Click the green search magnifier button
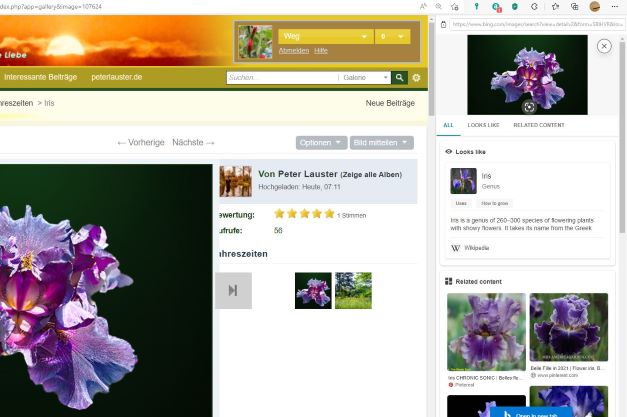The image size is (627, 417). click(400, 77)
